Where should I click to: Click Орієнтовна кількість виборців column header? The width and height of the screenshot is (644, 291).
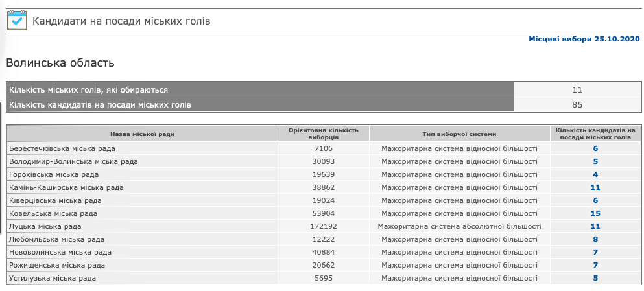[323, 134]
